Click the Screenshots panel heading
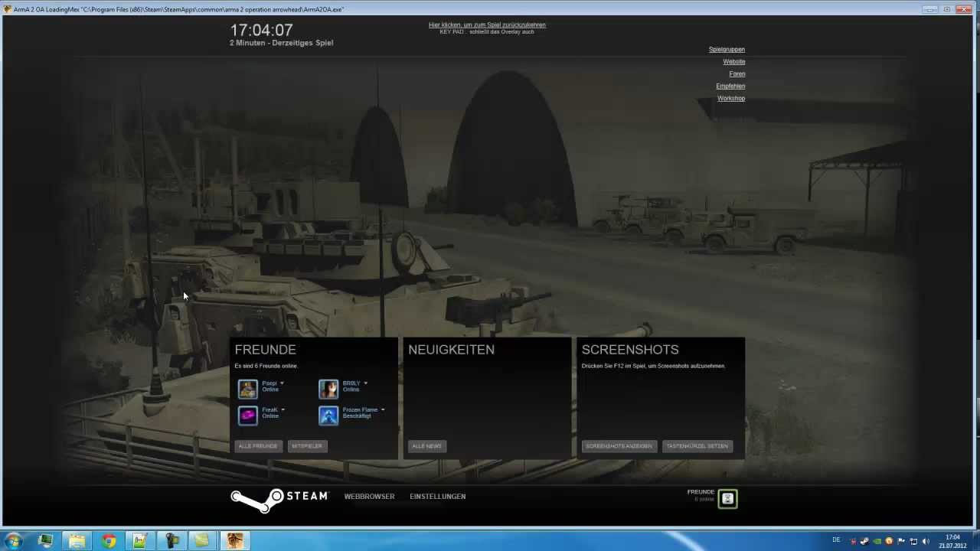The height and width of the screenshot is (551, 980). click(x=630, y=350)
